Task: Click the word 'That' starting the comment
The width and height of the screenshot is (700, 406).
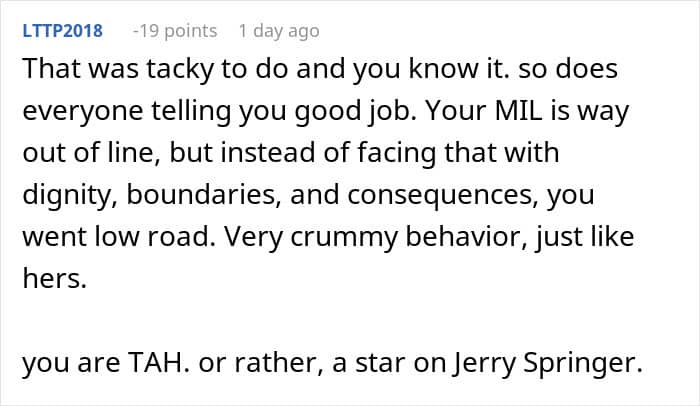Action: coord(49,69)
